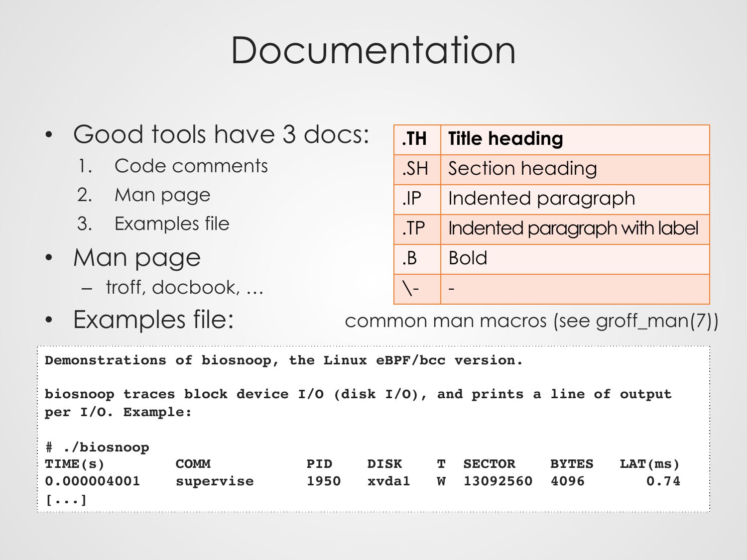Select the "Examples file:" bullet heading
This screenshot has height=560, width=747.
pos(153,320)
